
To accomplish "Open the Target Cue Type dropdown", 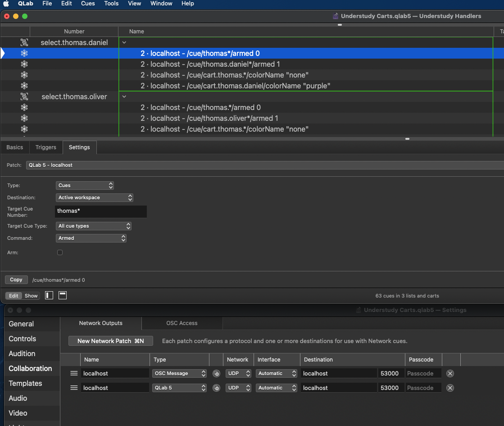I will point(94,226).
